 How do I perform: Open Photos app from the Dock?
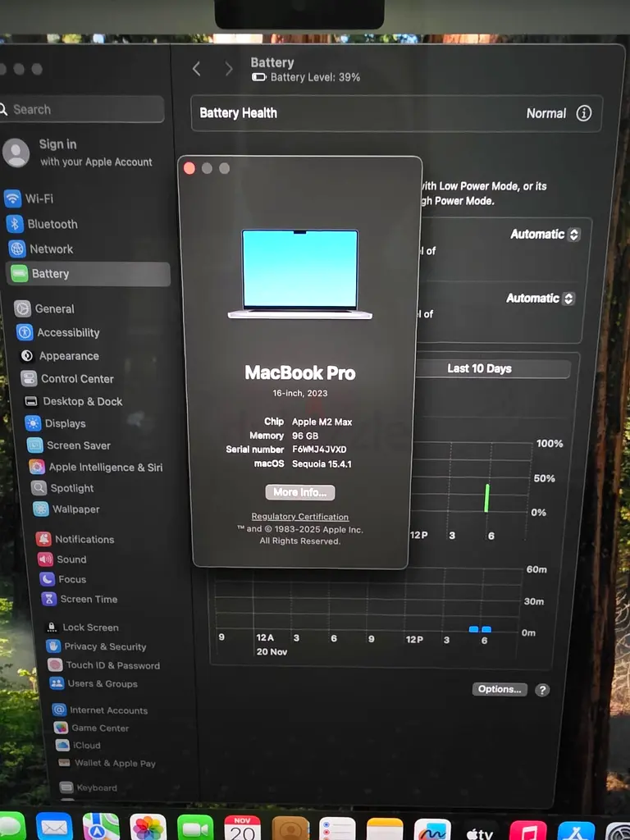pos(148,827)
